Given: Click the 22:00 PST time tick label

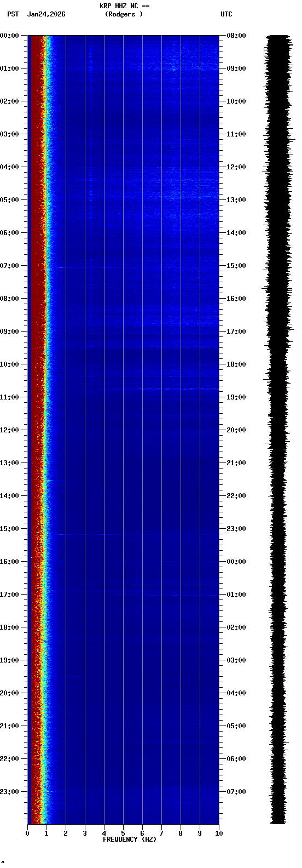Looking at the screenshot, I should coord(9,759).
